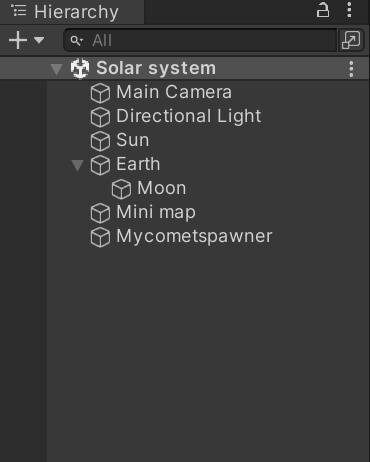370x462 pixels.
Task: Click the search magnifier icon in Hierarchy
Action: [76, 41]
